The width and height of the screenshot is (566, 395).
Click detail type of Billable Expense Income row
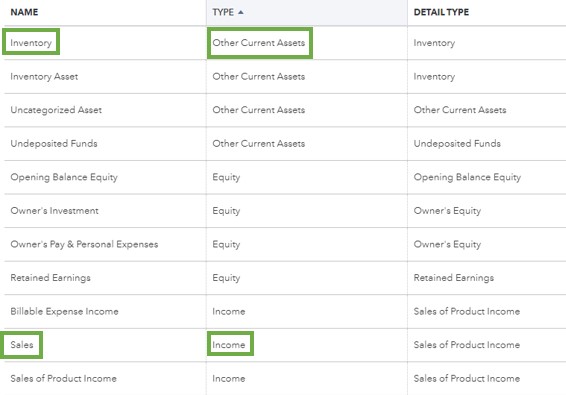click(466, 311)
